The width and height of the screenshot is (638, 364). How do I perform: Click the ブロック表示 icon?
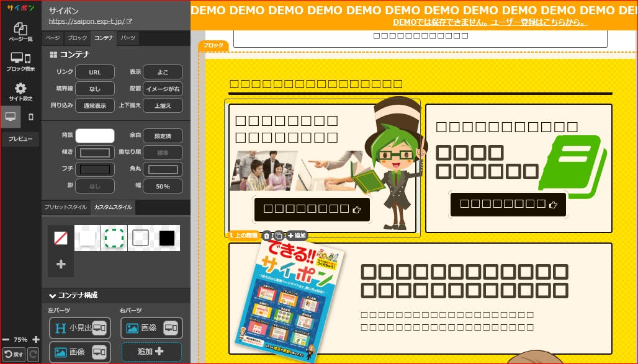(x=20, y=62)
